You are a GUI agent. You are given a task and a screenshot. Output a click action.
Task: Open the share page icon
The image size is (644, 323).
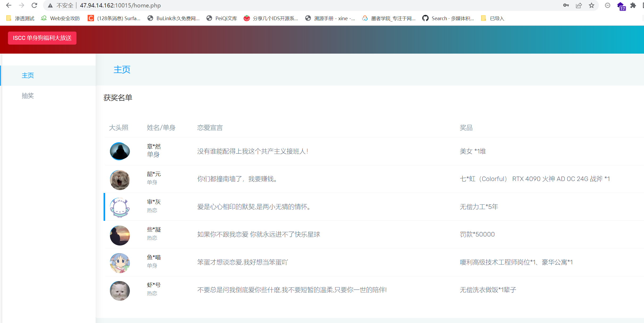(x=579, y=5)
